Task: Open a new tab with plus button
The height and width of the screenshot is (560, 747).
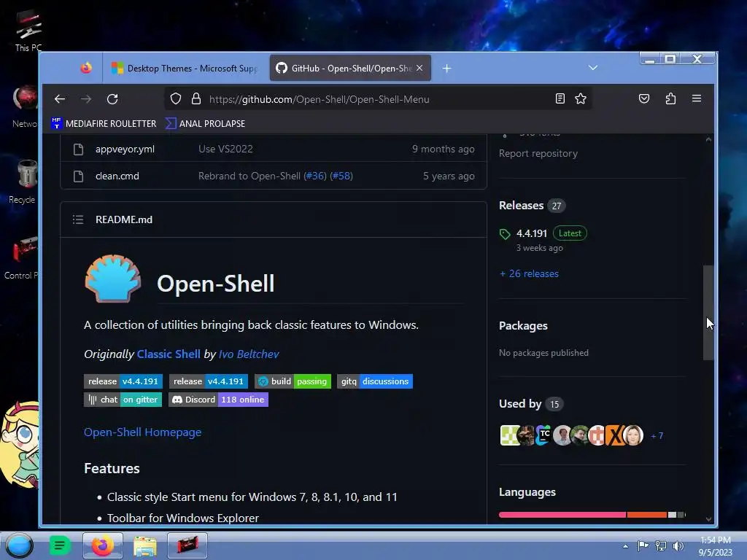Action: (446, 69)
